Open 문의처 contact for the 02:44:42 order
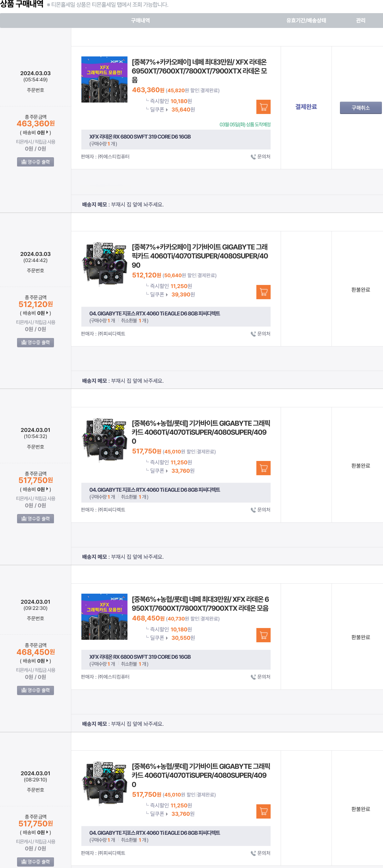Screen dimensions: 383x868 tap(261, 334)
